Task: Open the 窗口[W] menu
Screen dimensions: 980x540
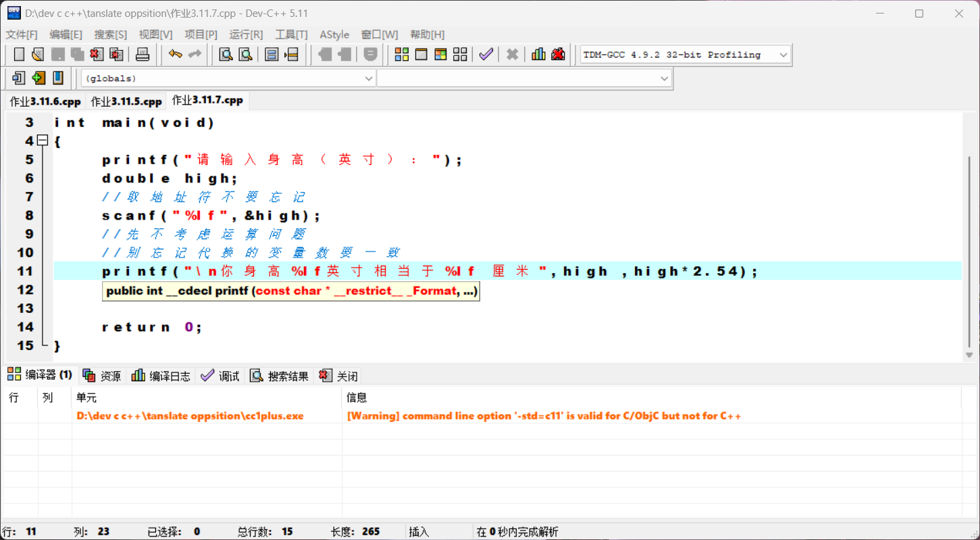Action: 379,34
